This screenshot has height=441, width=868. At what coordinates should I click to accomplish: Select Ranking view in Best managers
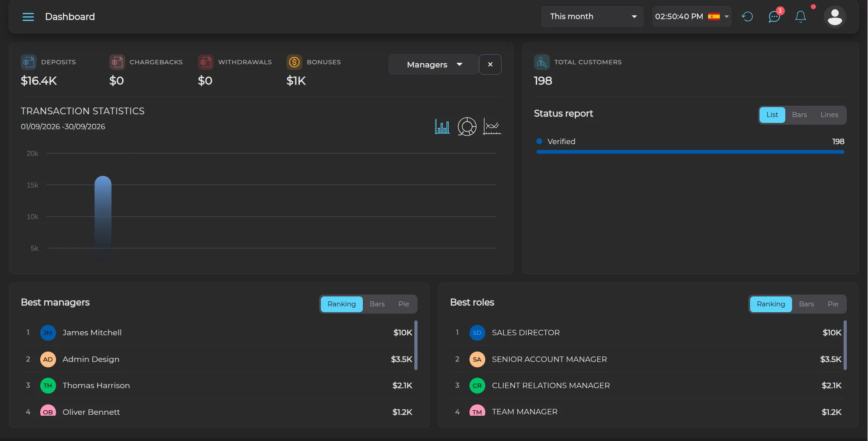(x=342, y=304)
